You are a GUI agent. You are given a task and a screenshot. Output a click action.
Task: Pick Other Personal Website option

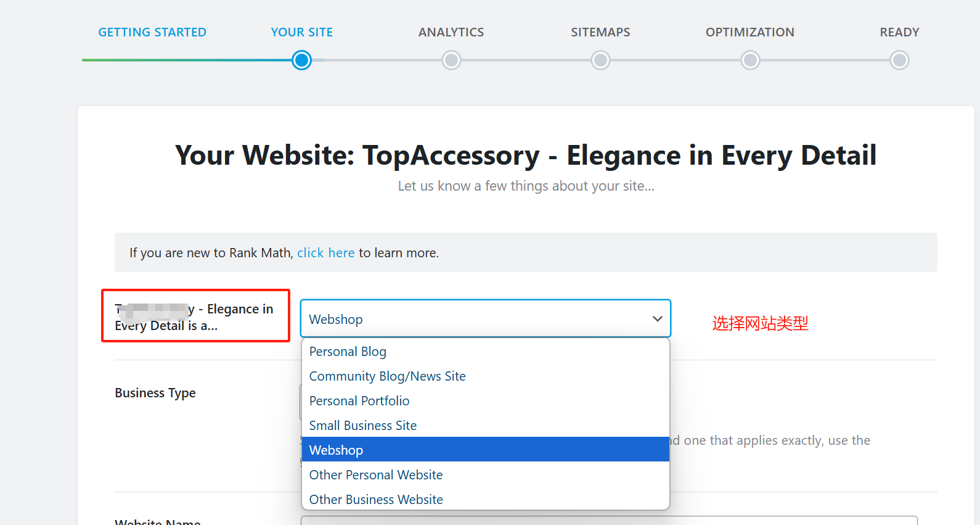click(376, 475)
